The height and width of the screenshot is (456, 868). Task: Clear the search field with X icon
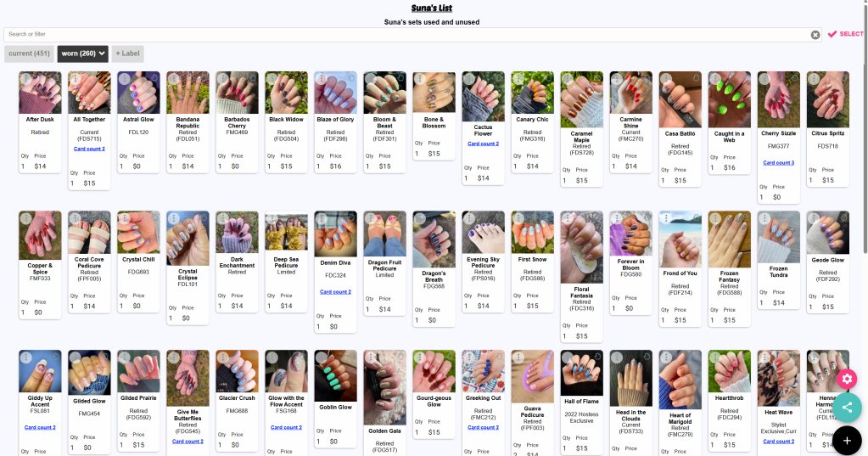(815, 35)
